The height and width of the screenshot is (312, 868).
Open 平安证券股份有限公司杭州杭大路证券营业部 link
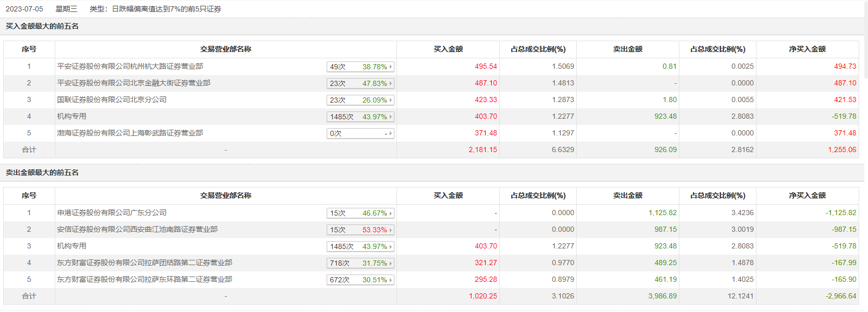(x=130, y=66)
